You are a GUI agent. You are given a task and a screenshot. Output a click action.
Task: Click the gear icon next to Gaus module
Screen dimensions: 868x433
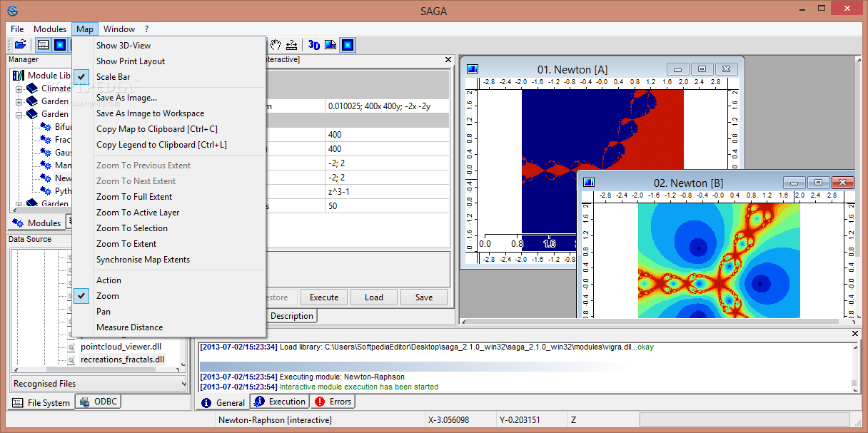(46, 153)
